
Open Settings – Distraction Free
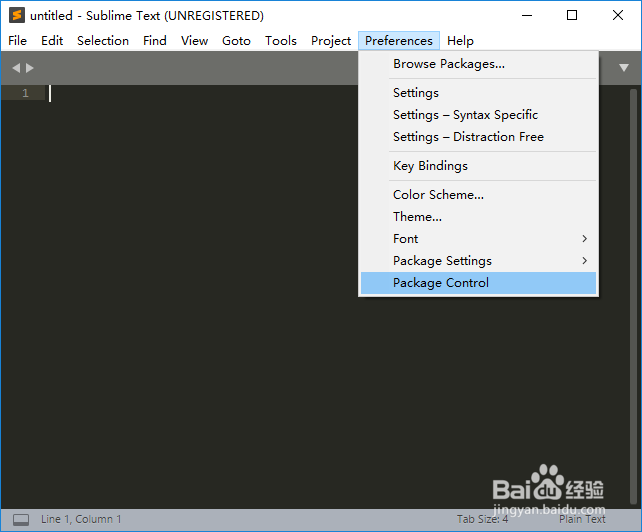coord(478,137)
